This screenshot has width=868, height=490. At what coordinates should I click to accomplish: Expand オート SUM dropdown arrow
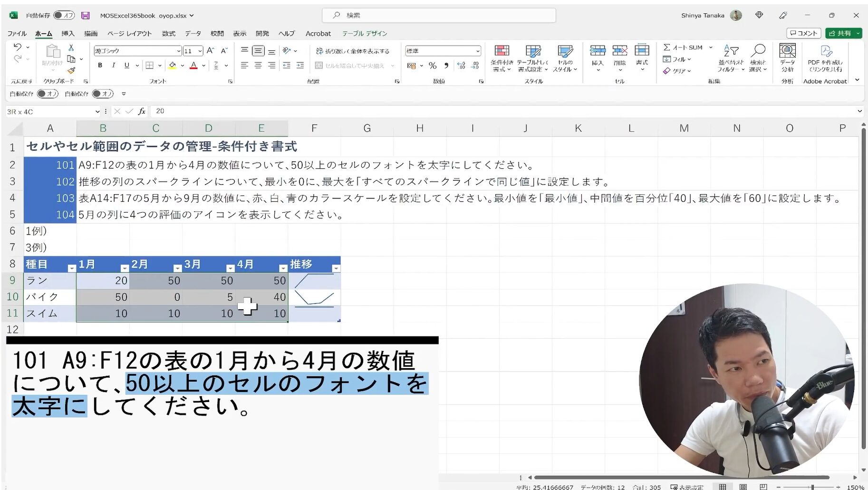[711, 48]
